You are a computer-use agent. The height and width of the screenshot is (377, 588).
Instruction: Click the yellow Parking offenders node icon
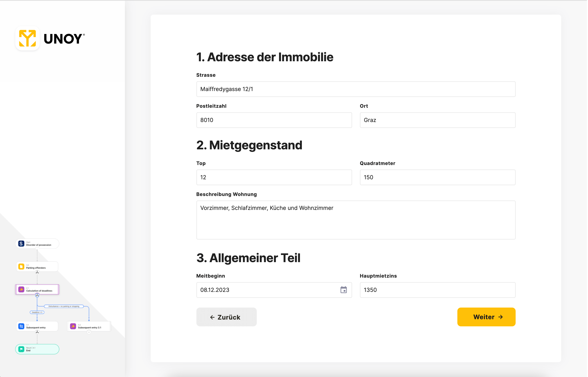click(x=21, y=267)
